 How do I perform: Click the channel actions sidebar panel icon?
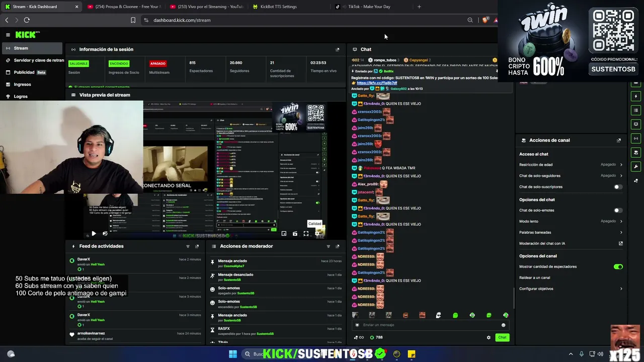coord(636,152)
